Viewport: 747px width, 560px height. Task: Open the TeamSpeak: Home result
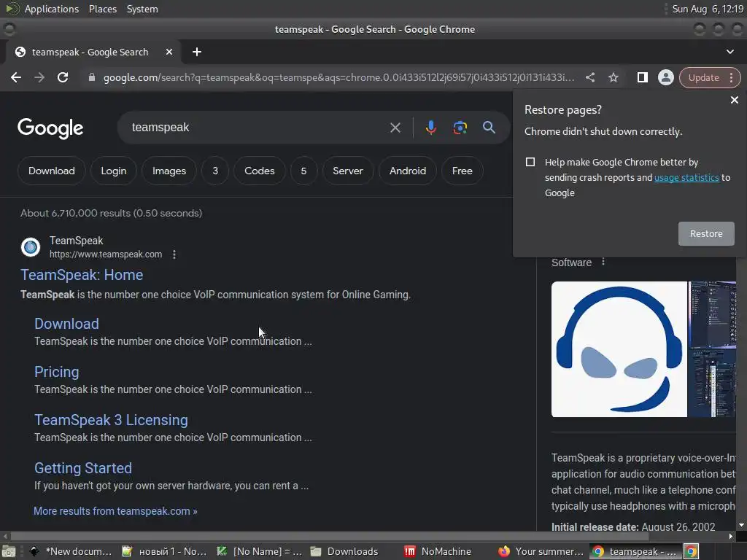pos(82,275)
